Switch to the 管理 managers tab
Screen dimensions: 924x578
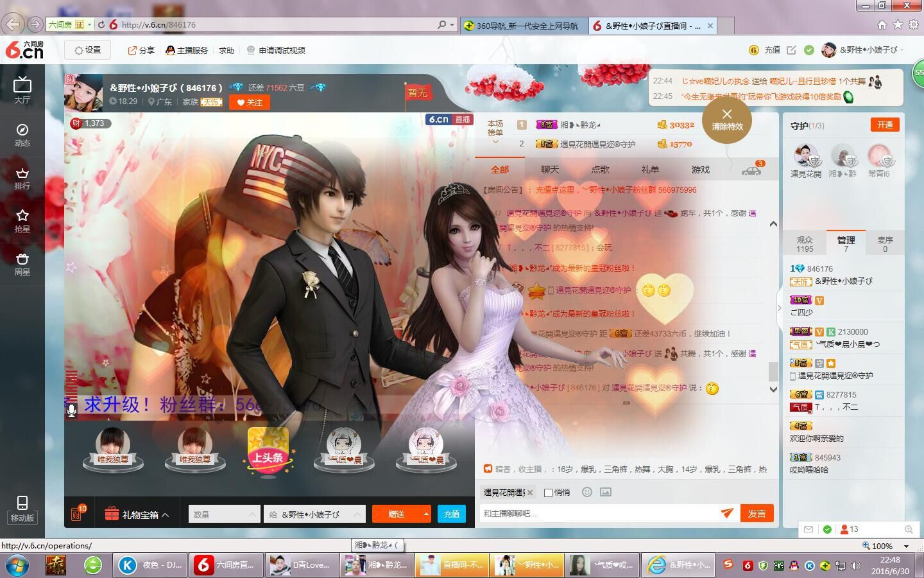coord(846,243)
